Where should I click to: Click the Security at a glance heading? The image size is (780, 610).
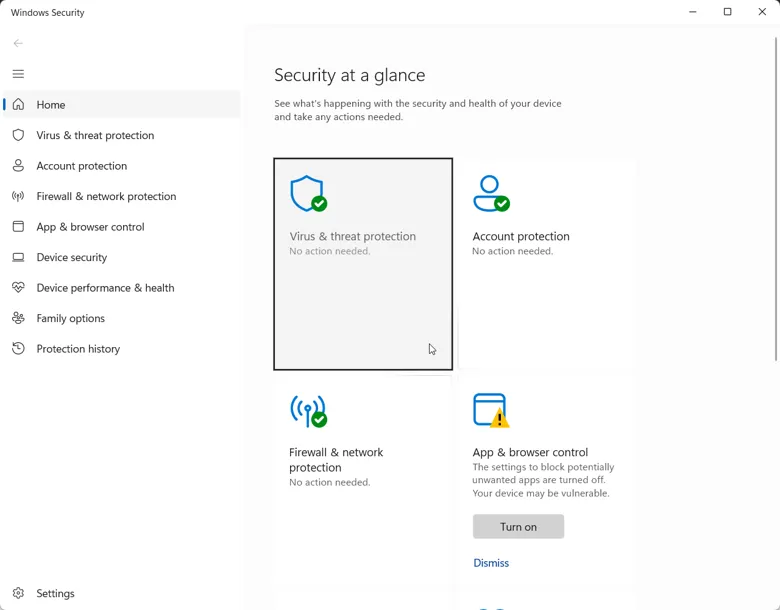point(350,75)
